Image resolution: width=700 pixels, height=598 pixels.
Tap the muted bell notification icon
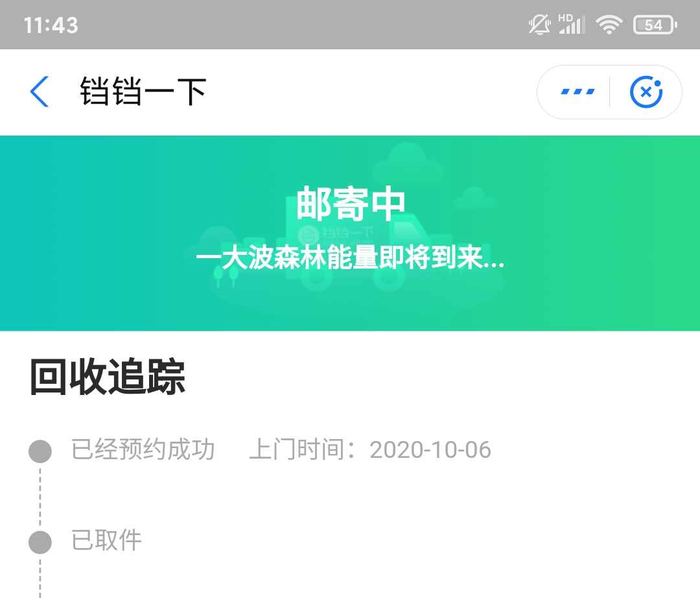pos(539,25)
